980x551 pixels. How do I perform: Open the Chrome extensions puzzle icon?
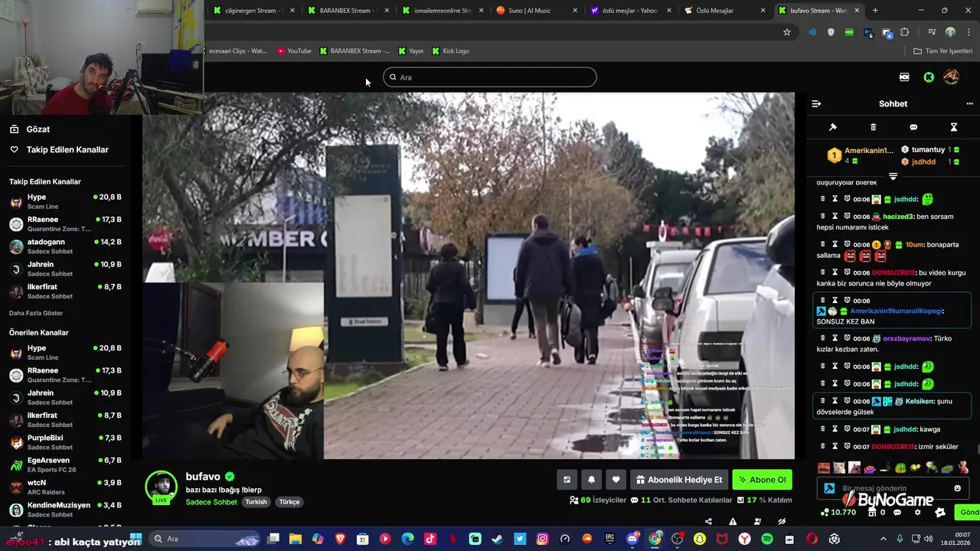905,32
